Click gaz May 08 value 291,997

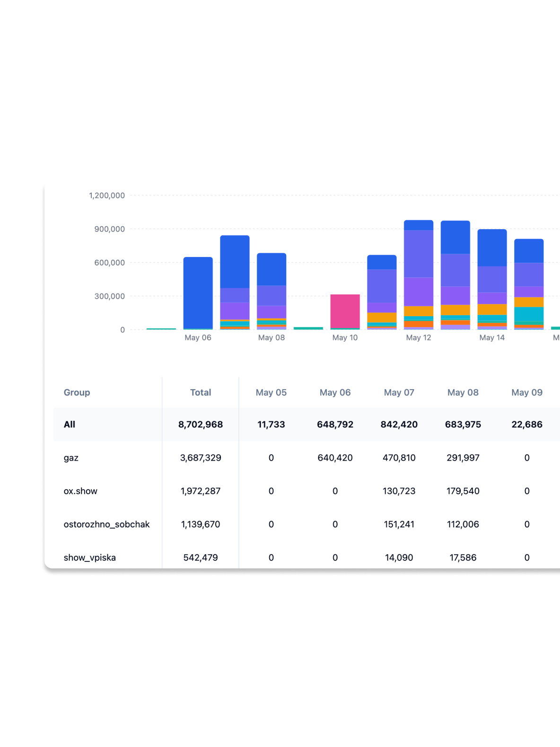pyautogui.click(x=463, y=458)
